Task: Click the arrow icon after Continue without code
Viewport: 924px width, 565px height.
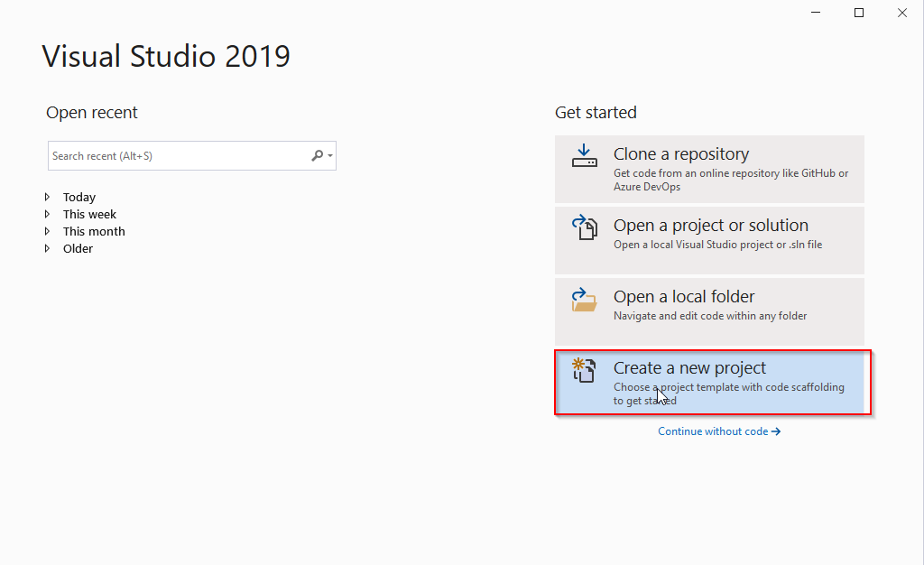Action: point(776,431)
